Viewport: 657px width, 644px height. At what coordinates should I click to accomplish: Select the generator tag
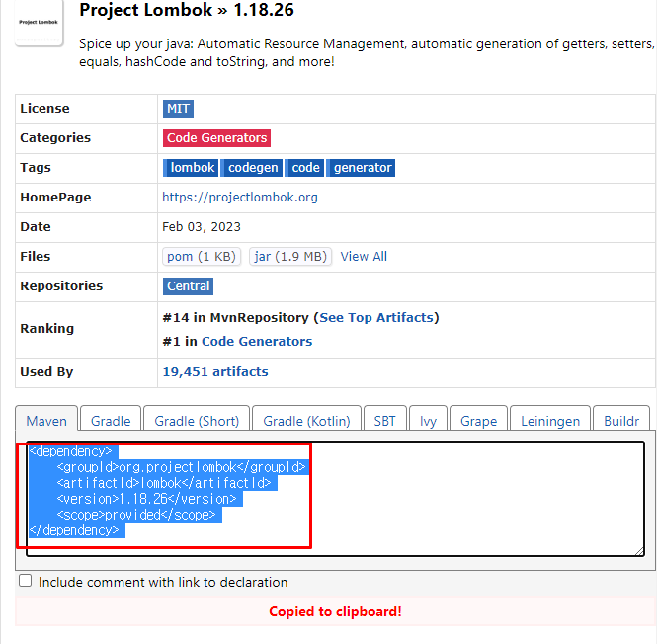[361, 168]
